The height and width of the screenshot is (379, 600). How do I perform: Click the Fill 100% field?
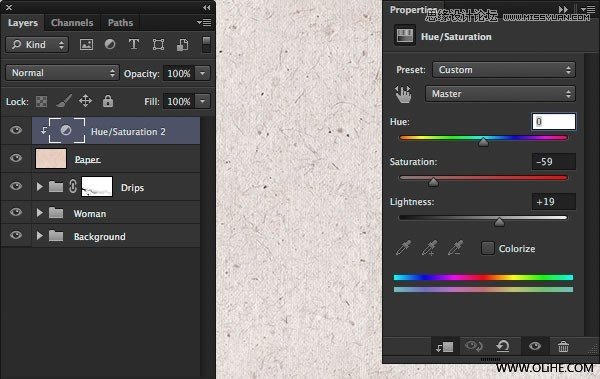click(x=179, y=101)
